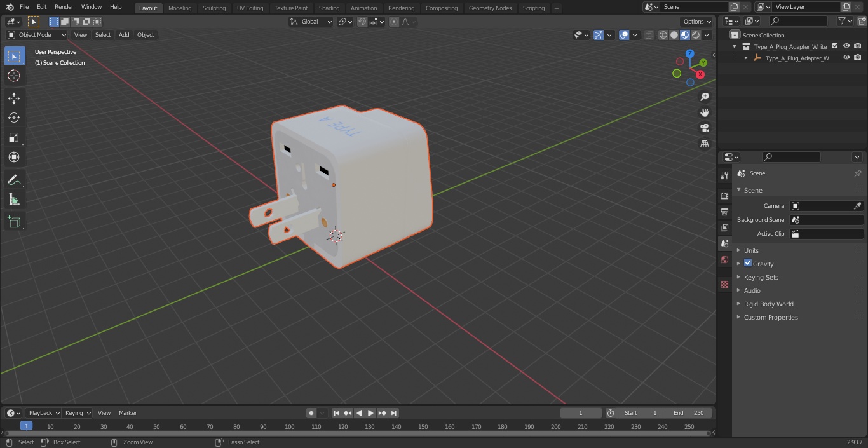The width and height of the screenshot is (868, 448).
Task: Hide Type_A_Plug_Adapter_W object in viewport
Action: tap(846, 58)
